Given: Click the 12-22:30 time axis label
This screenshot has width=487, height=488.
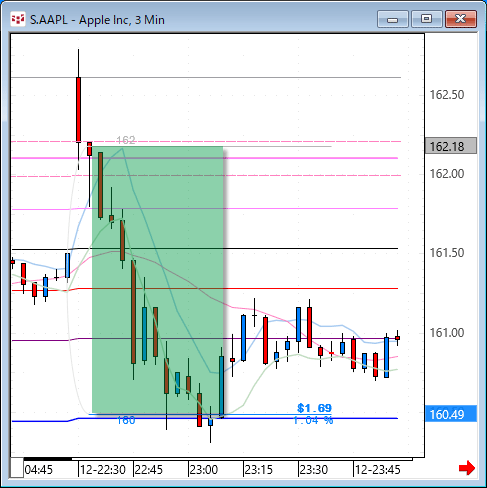Looking at the screenshot, I should [x=103, y=470].
